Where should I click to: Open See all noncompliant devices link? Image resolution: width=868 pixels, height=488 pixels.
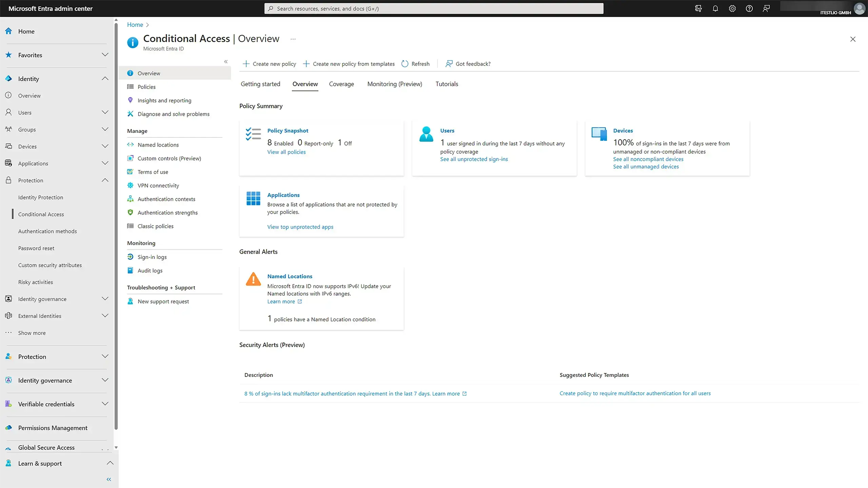(648, 159)
